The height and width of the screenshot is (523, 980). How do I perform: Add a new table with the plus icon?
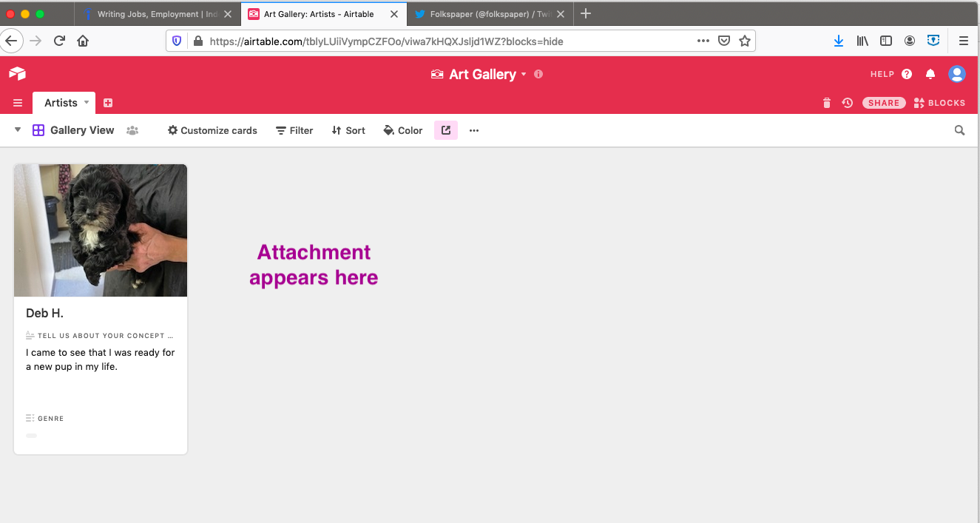[x=108, y=103]
